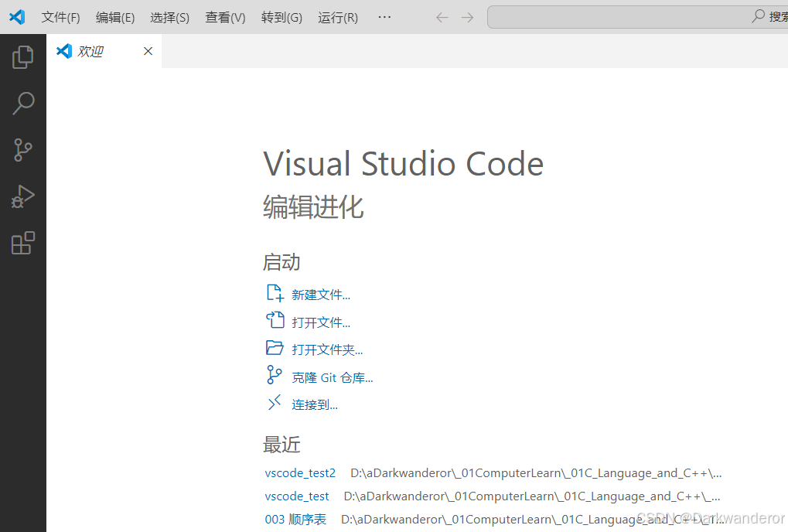This screenshot has width=788, height=532.
Task: Open the 选择(S) menu
Action: pos(170,18)
